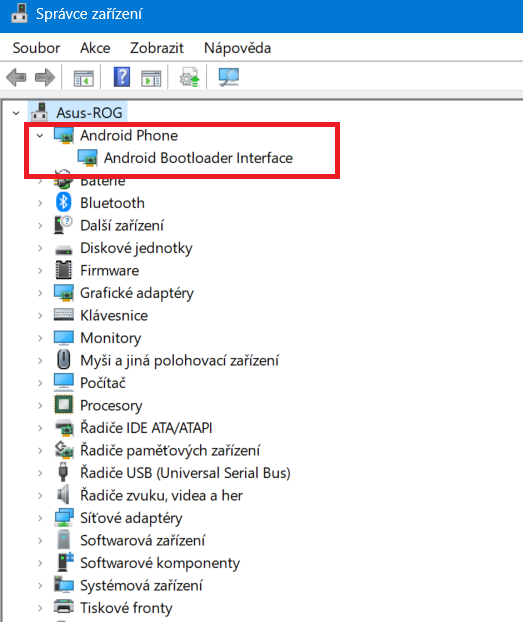Viewport: 523px width, 622px height.
Task: Select the Procesory category
Action: point(111,405)
